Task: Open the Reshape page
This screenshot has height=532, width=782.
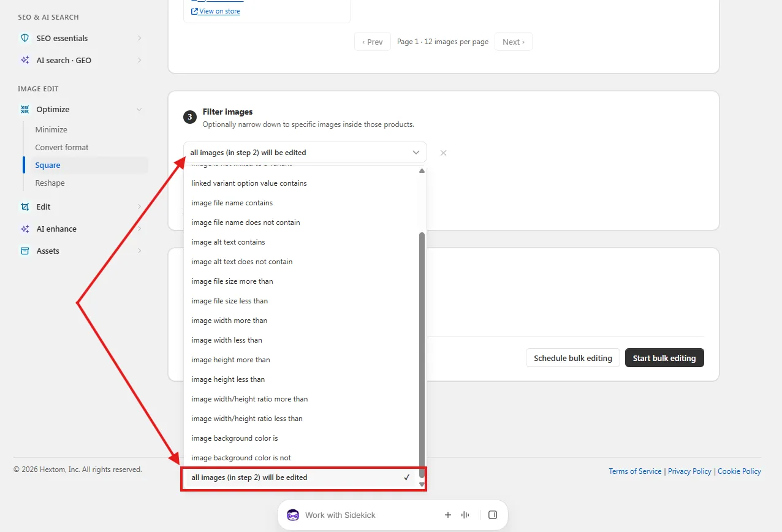Action: (50, 183)
